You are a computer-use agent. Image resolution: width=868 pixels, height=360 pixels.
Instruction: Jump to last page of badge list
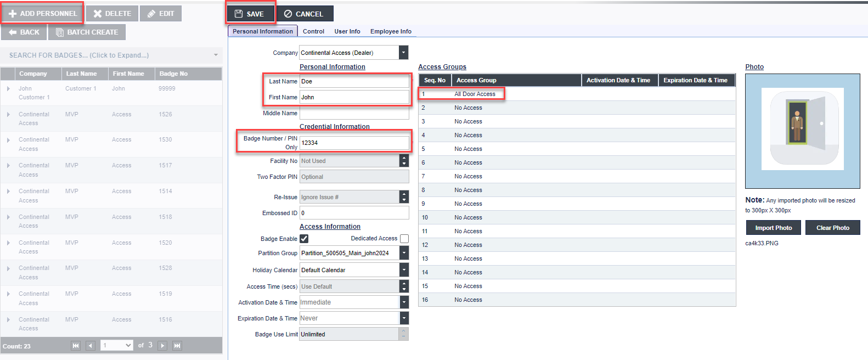click(177, 346)
